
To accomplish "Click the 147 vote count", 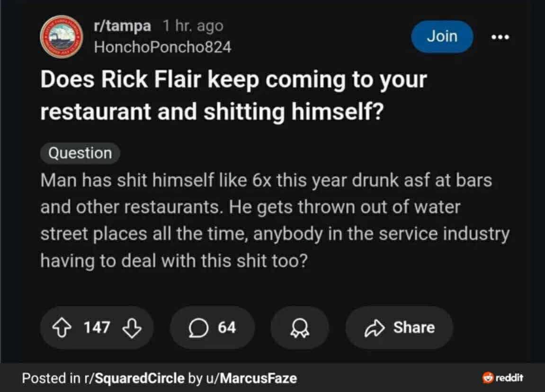I will tap(97, 328).
